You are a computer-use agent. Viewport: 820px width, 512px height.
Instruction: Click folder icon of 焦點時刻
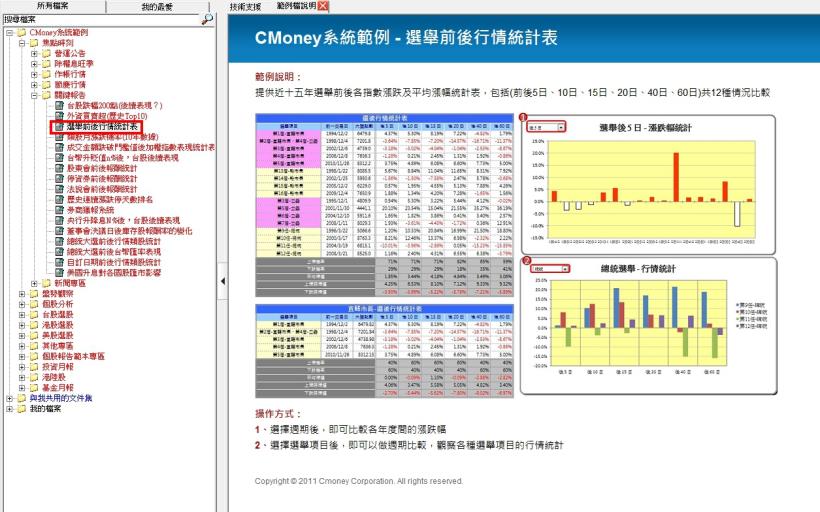click(x=34, y=43)
